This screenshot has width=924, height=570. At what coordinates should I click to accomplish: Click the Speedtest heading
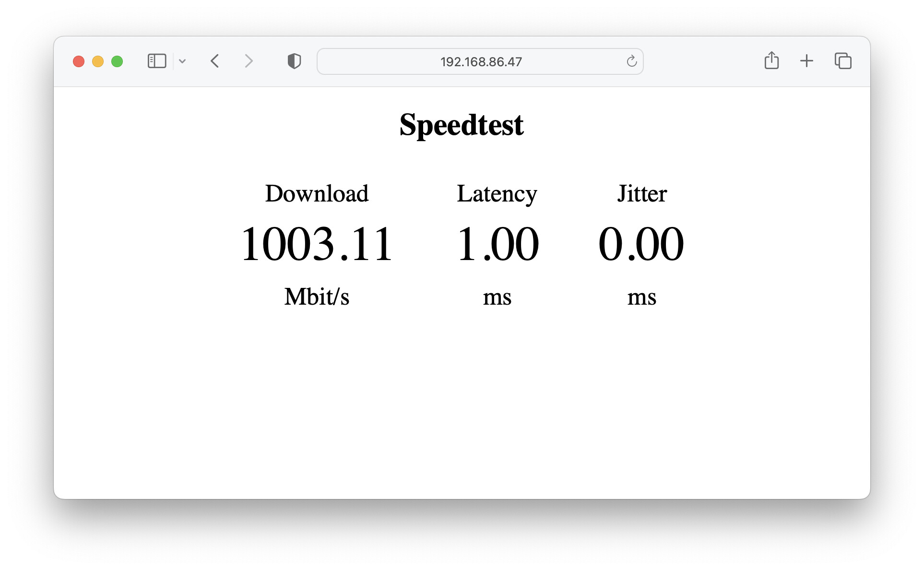pos(462,125)
